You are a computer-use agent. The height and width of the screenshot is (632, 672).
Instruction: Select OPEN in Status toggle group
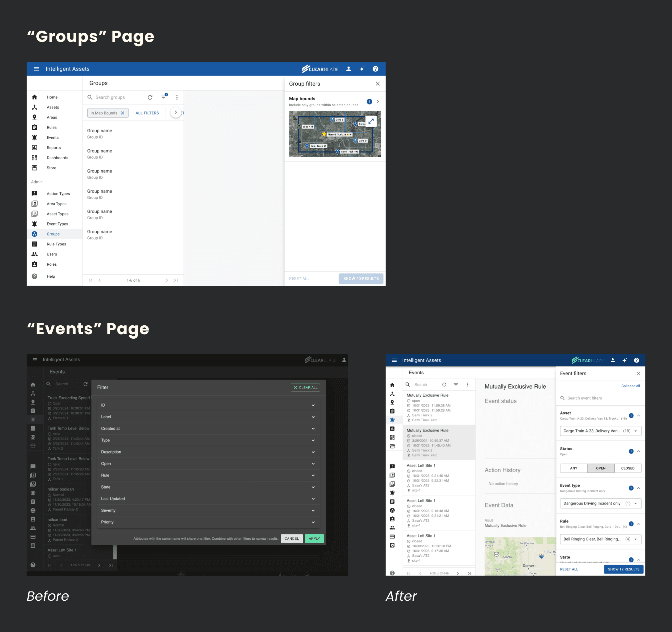tap(600, 468)
